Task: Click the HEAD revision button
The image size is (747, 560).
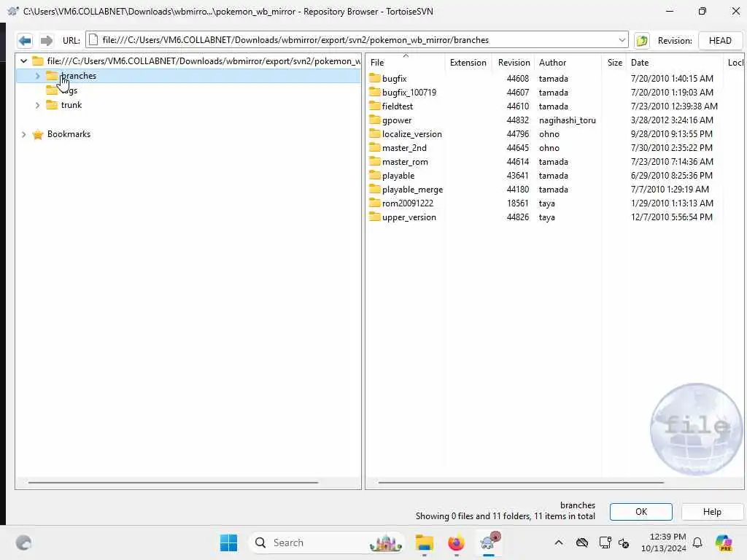Action: click(720, 41)
